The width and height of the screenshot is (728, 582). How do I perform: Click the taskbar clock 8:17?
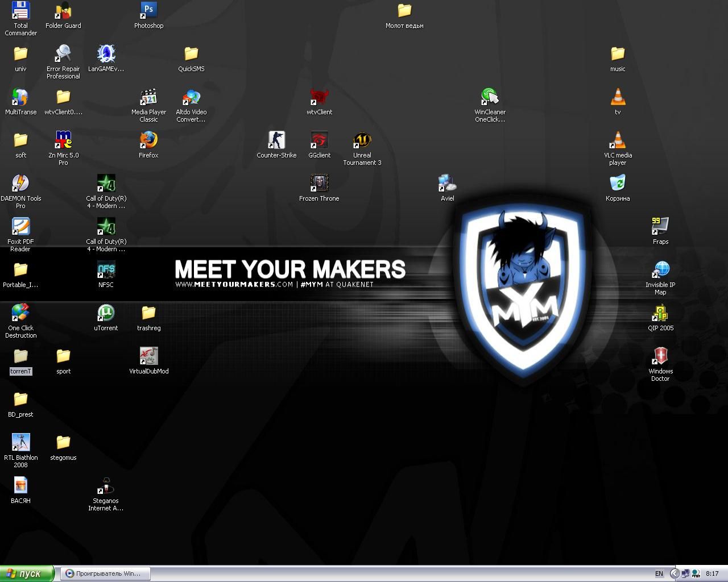point(712,573)
